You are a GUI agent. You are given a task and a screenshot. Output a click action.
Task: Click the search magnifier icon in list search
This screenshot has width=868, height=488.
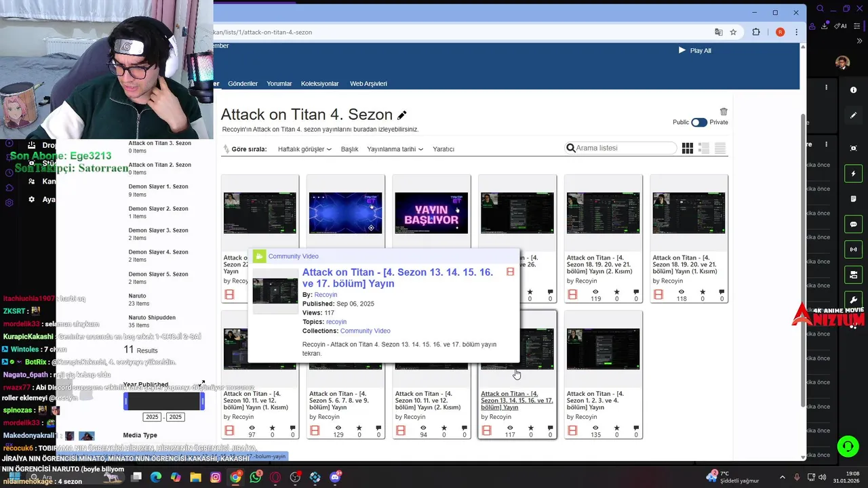[571, 148]
